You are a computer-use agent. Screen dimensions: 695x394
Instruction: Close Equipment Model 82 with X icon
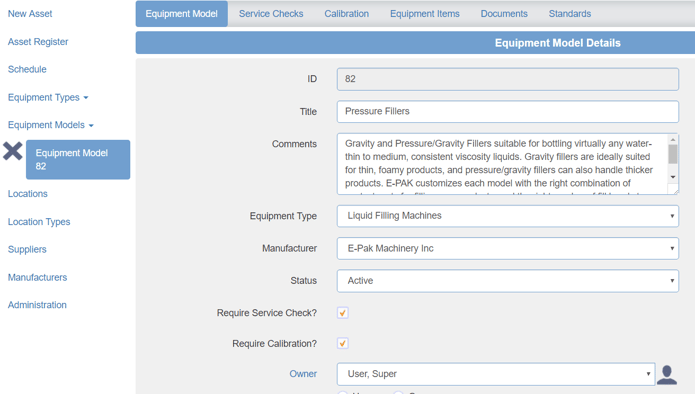click(13, 151)
